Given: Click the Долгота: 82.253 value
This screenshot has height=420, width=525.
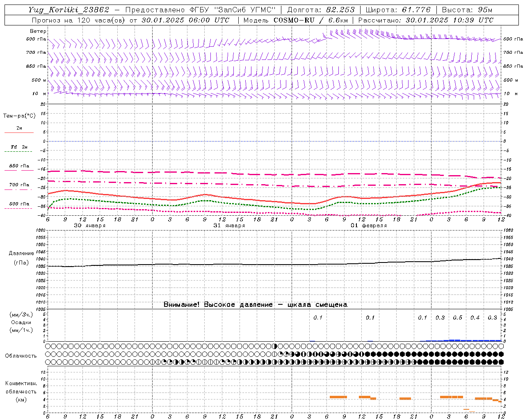Looking at the screenshot, I should [x=321, y=10].
